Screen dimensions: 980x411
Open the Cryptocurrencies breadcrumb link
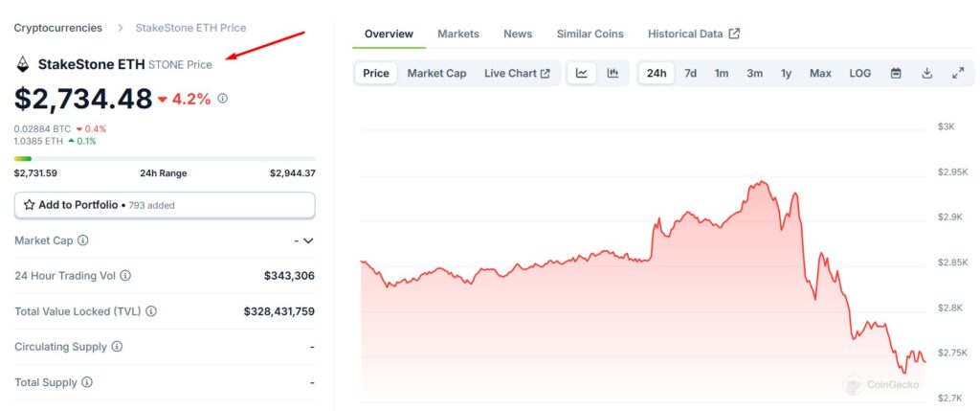tap(57, 28)
